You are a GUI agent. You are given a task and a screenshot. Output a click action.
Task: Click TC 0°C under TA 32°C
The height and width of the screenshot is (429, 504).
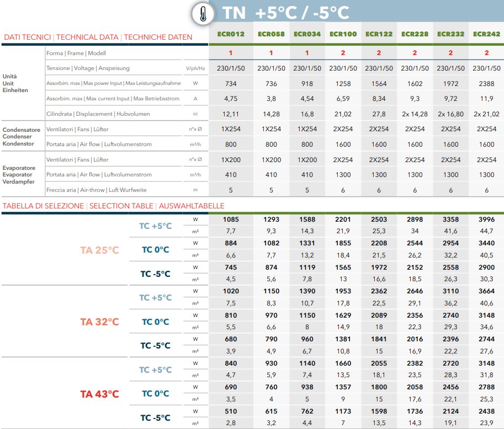tap(155, 322)
